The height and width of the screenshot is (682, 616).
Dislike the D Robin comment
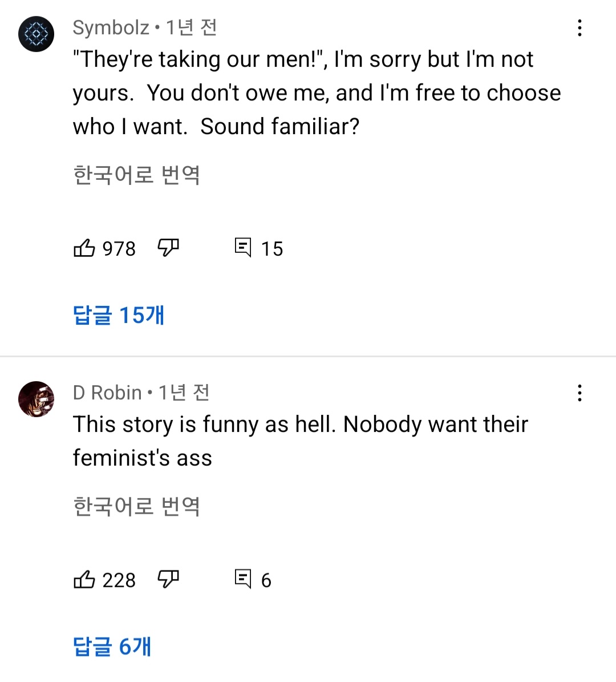click(x=168, y=579)
